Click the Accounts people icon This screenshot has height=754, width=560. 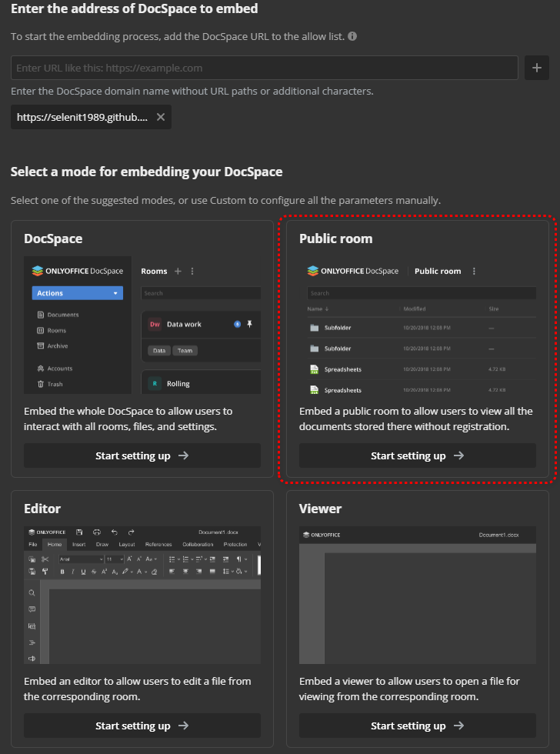coord(40,369)
